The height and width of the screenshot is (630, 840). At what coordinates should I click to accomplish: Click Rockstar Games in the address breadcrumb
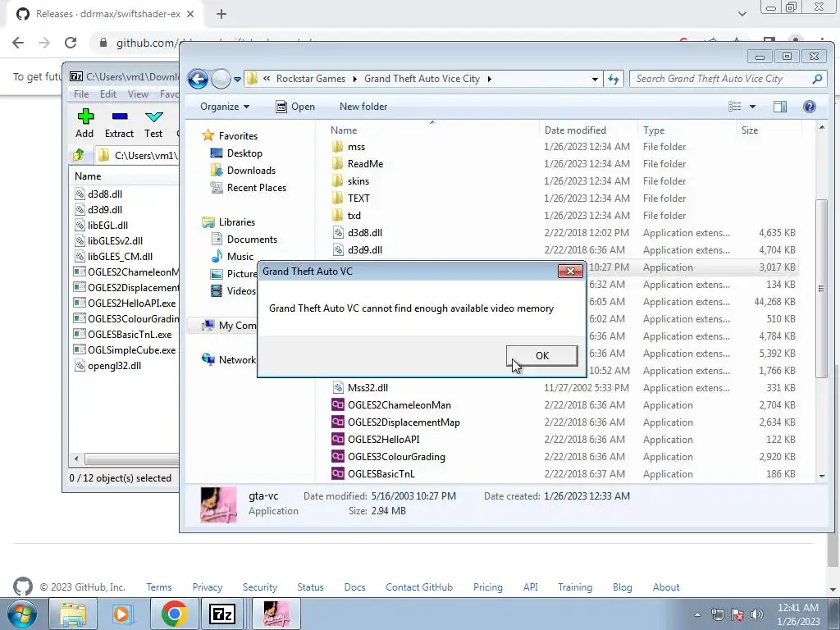coord(311,79)
